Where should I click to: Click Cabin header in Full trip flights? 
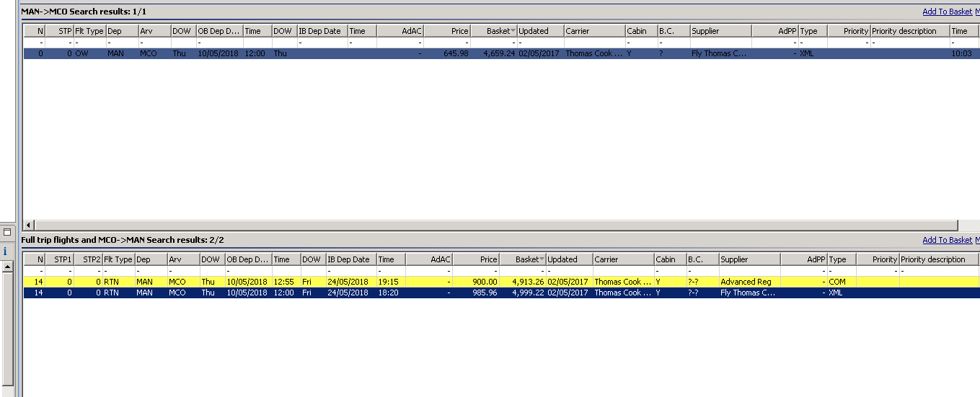coord(670,259)
